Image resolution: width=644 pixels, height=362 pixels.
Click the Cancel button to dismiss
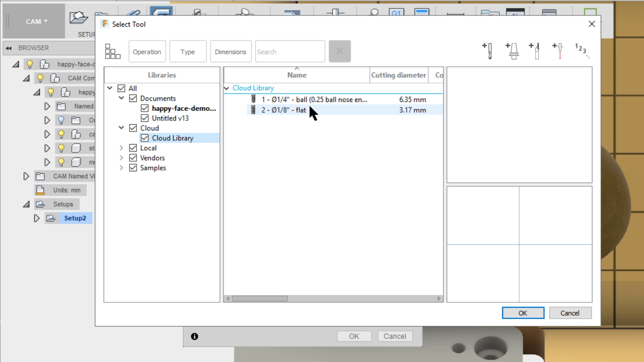click(570, 313)
